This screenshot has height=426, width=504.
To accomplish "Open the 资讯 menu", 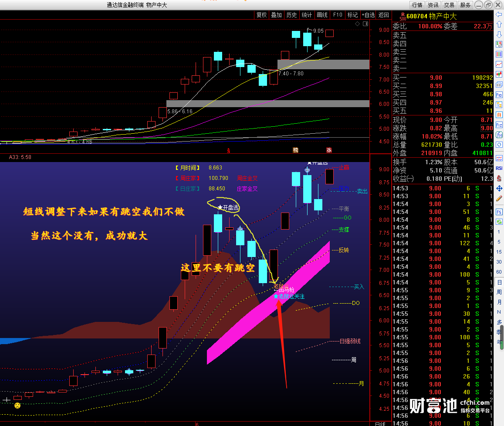I will [433, 5].
